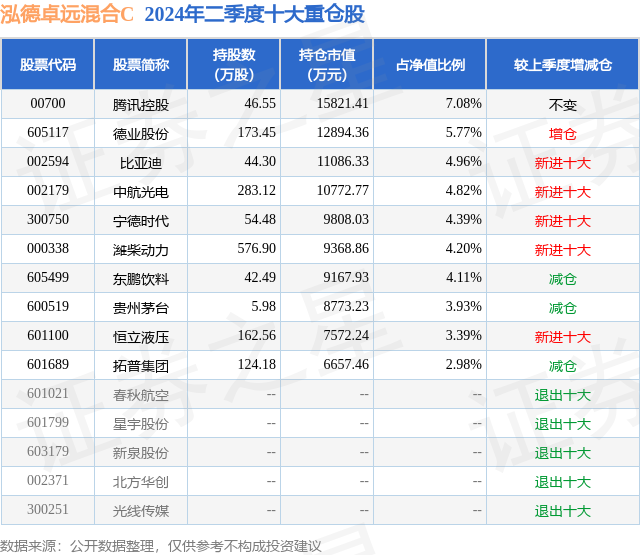Click the 2.98% net value ratio
The height and width of the screenshot is (555, 640).
pos(464,364)
